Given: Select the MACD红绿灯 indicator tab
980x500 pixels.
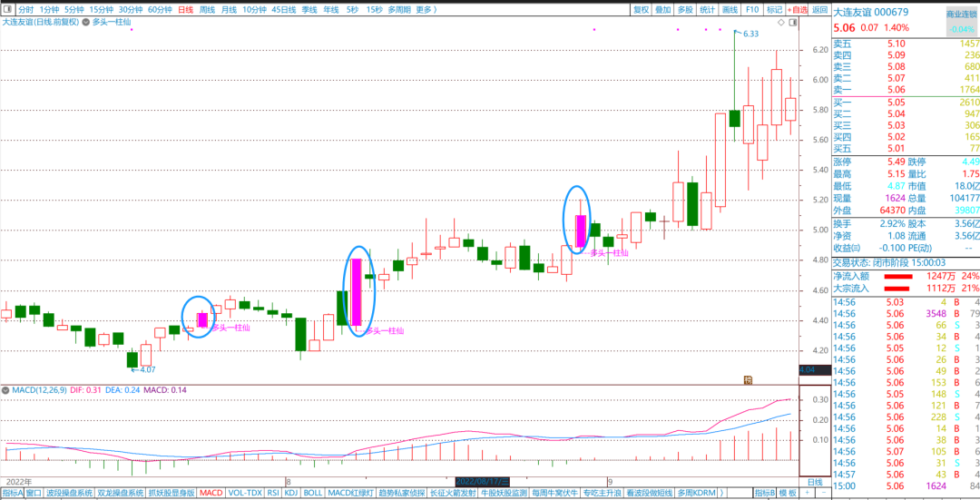Looking at the screenshot, I should [350, 493].
